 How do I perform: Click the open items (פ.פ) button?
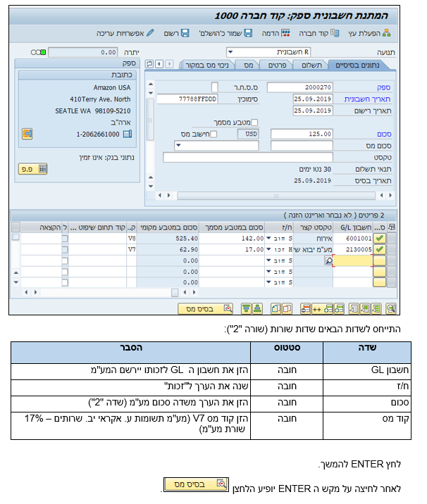tap(33, 169)
